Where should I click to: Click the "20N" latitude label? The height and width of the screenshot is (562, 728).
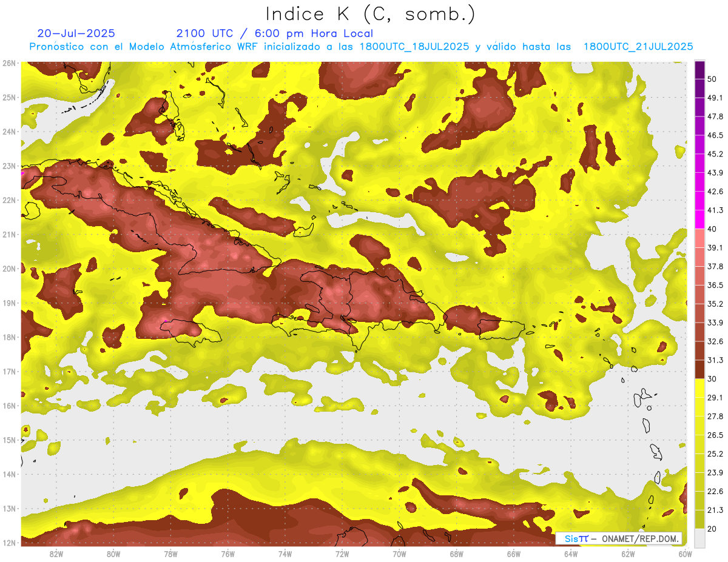(9, 269)
